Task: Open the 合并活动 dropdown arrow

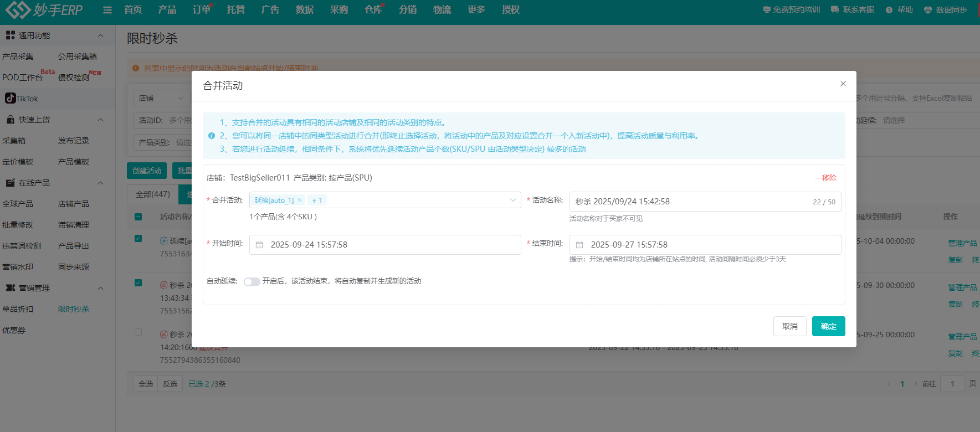Action: [513, 200]
